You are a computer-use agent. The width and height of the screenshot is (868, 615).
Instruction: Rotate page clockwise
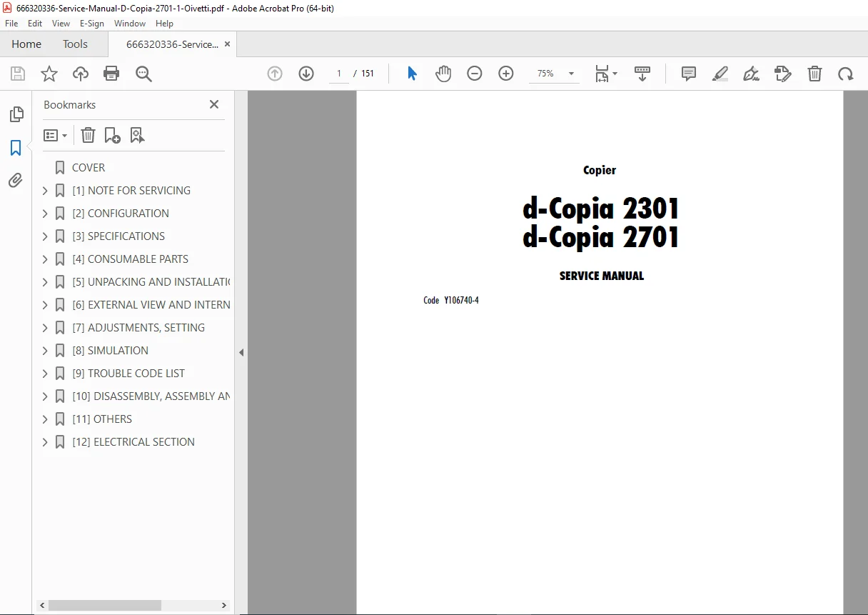tap(846, 74)
